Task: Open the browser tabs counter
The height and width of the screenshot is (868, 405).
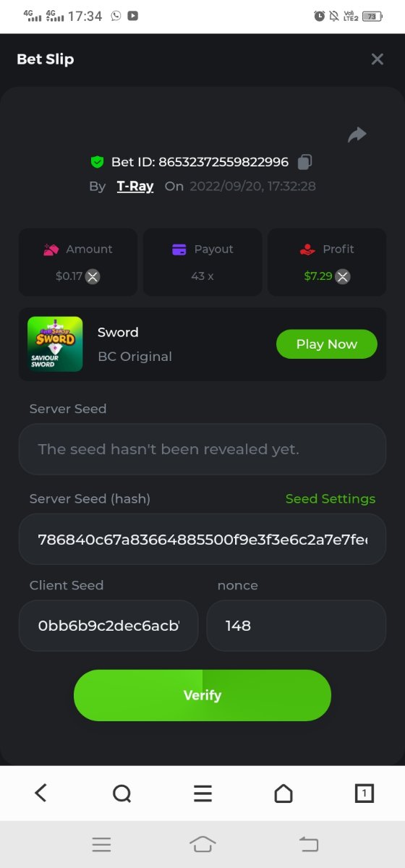Action: [x=364, y=793]
